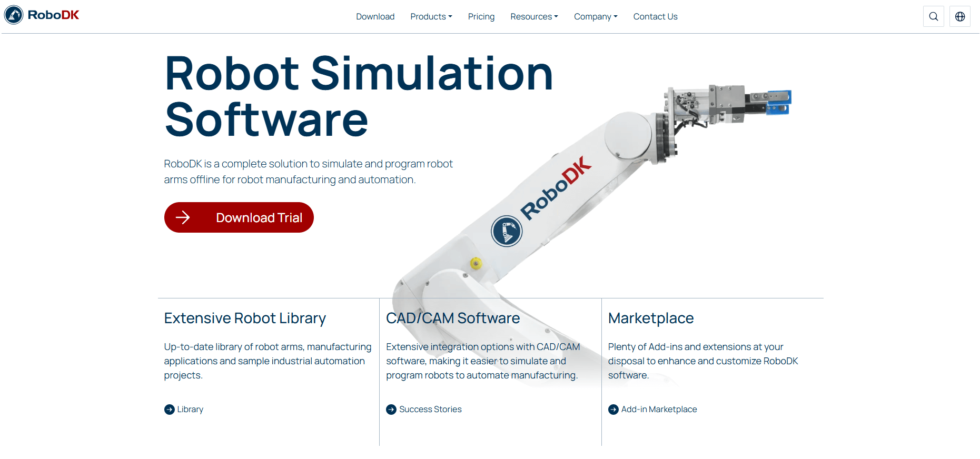
Task: Open the language globe icon
Action: 960,16
